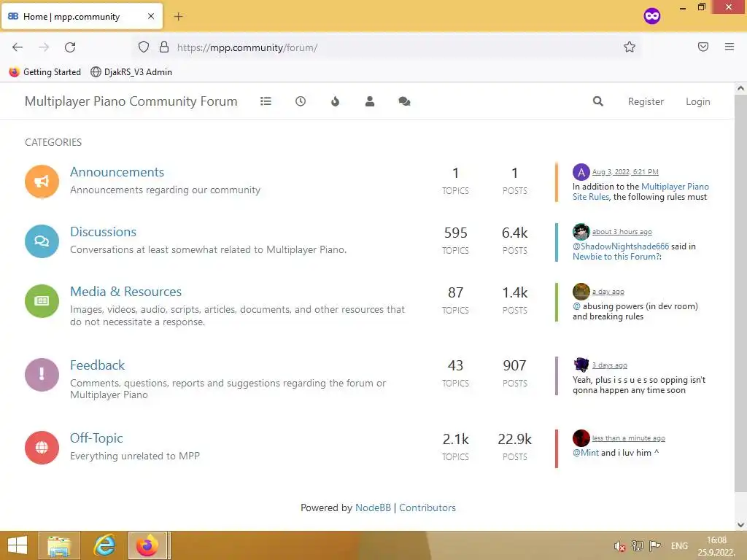Screen dimensions: 747x560
Task: Open 'Multiplayer Piano Community Forum' title link
Action: tap(131, 101)
